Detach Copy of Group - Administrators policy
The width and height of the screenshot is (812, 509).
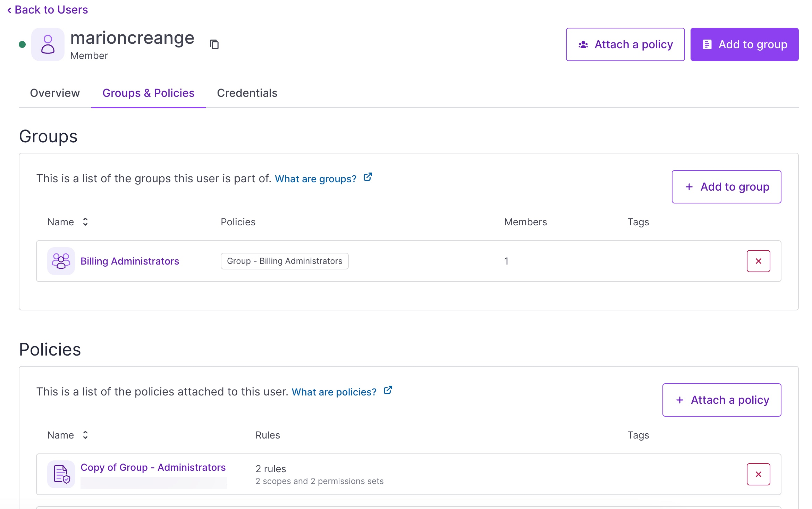pos(758,474)
